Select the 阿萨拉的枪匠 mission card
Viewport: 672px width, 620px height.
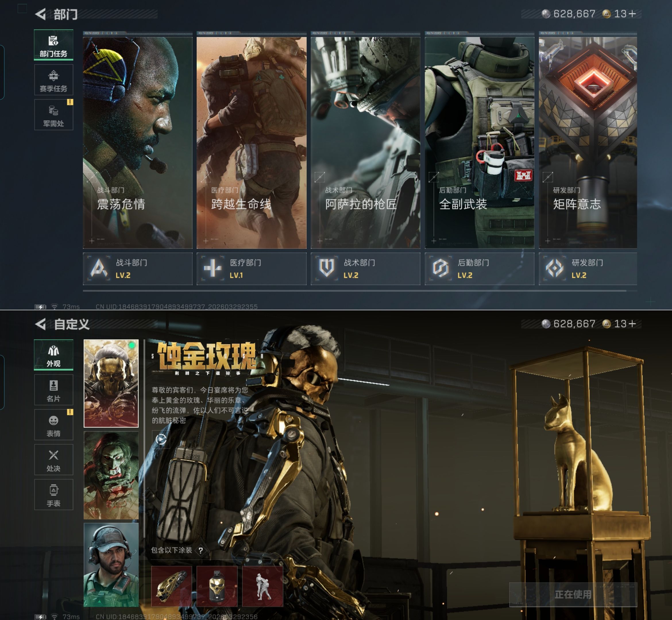point(365,143)
